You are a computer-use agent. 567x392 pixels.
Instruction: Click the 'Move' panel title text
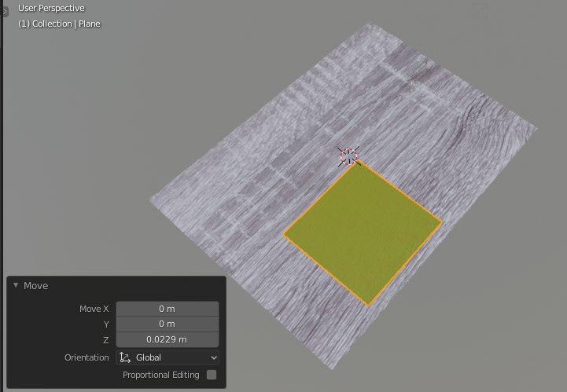click(36, 286)
